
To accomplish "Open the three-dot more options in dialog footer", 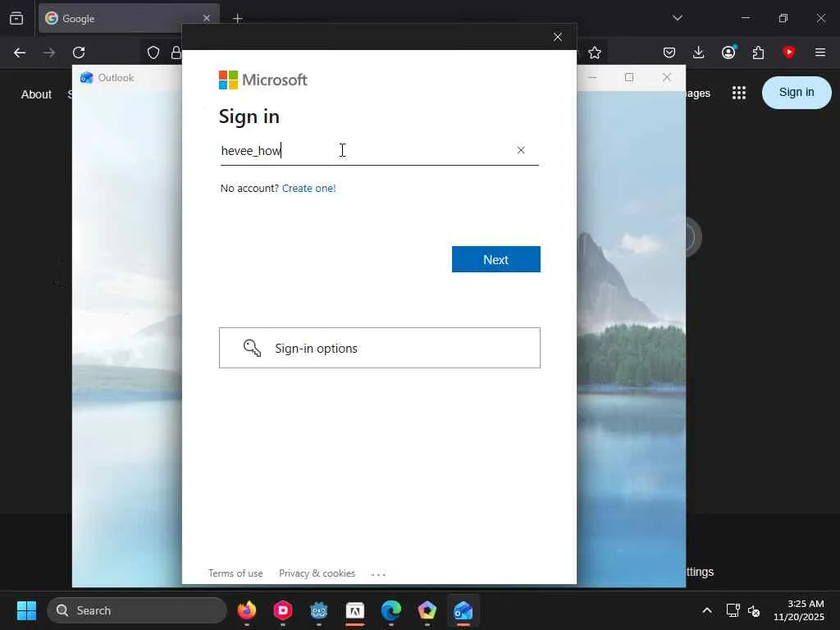I will pos(378,574).
